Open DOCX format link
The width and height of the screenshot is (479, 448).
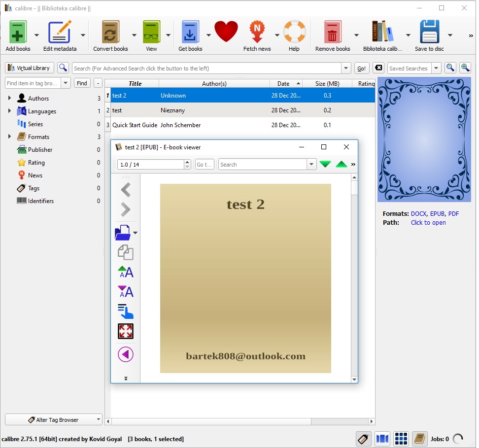click(x=418, y=213)
